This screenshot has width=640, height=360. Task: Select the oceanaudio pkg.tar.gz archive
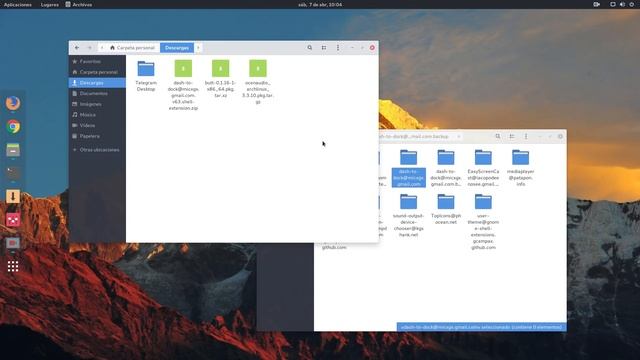pos(258,82)
